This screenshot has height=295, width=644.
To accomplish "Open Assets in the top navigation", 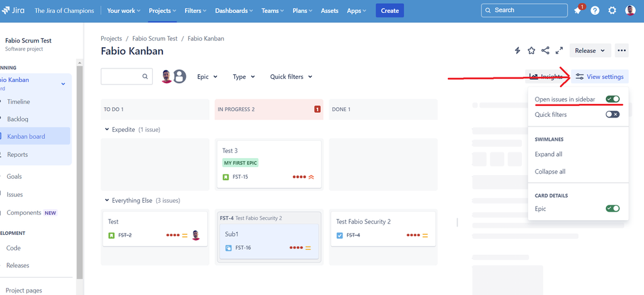I will [329, 11].
